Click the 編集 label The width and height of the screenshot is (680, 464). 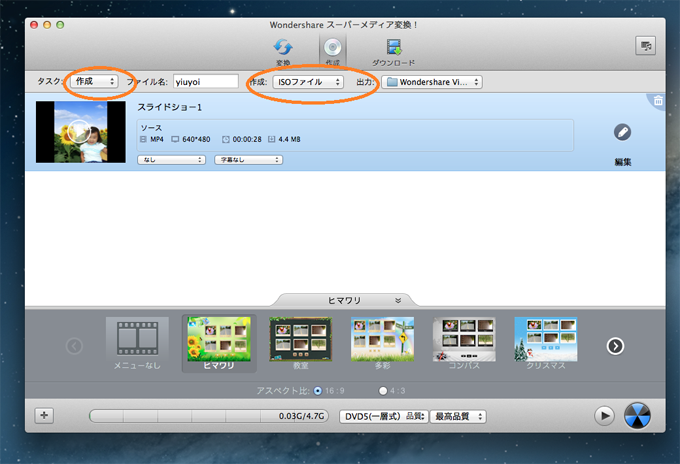click(623, 162)
